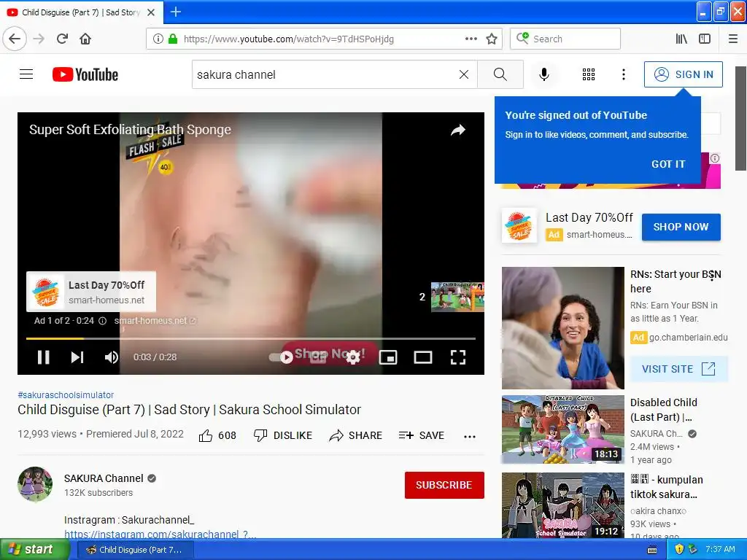747x560 pixels.
Task: Show site information icon in address bar
Action: [158, 39]
